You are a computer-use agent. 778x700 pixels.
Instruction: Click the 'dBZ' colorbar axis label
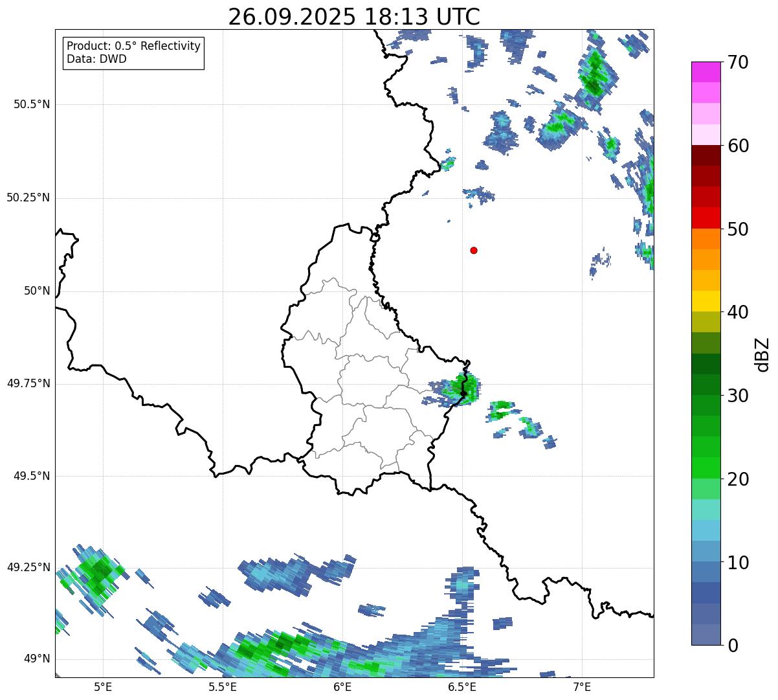[762, 354]
